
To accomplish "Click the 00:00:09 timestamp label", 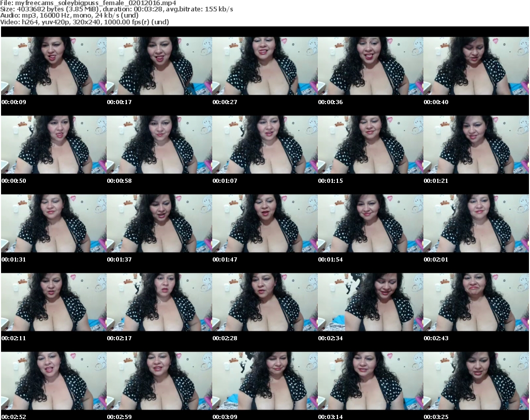I will pyautogui.click(x=14, y=102).
